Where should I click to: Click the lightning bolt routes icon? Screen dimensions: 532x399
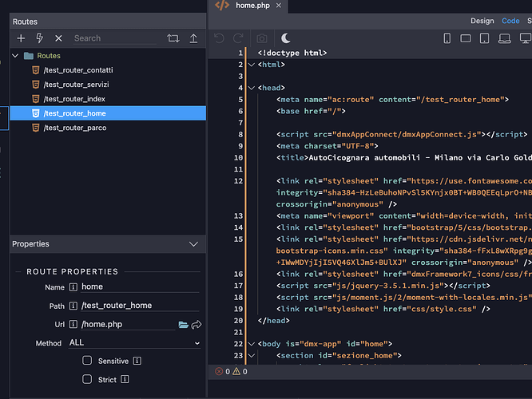coord(40,38)
